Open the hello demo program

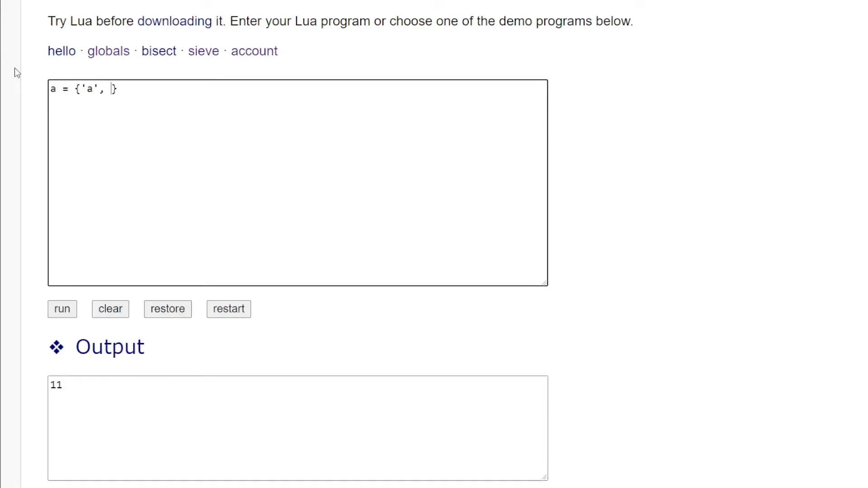point(61,51)
